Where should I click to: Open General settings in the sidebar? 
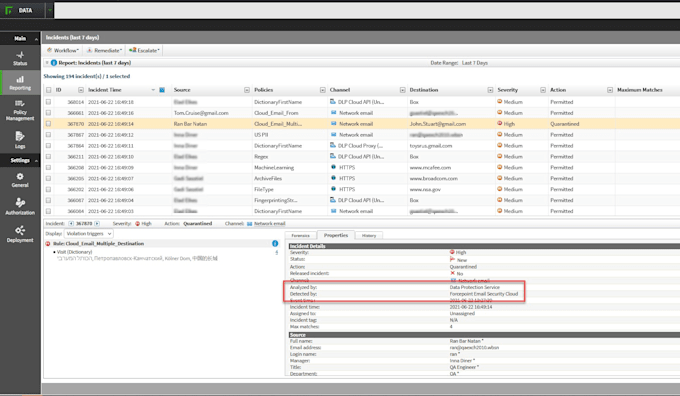pos(20,180)
